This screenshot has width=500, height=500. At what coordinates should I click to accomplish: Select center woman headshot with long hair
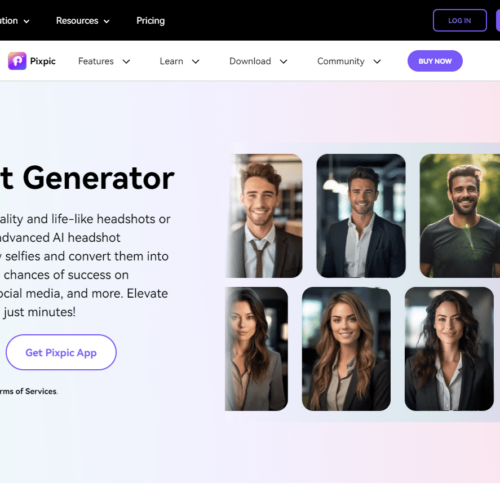[346, 349]
